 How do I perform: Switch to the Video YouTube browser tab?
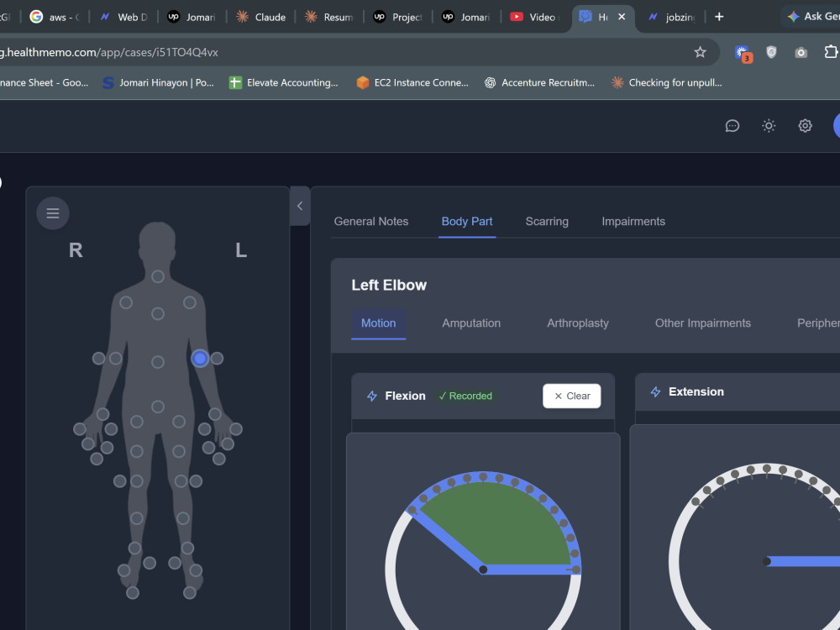(x=534, y=17)
